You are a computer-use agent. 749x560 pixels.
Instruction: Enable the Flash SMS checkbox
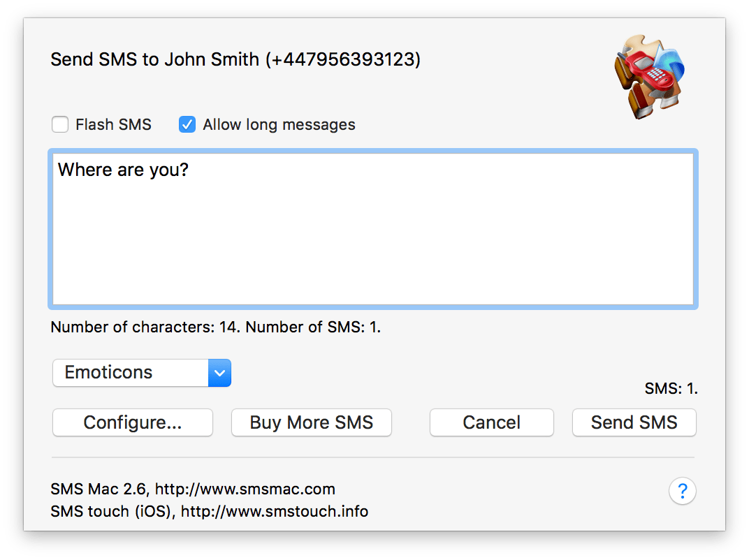tap(60, 124)
